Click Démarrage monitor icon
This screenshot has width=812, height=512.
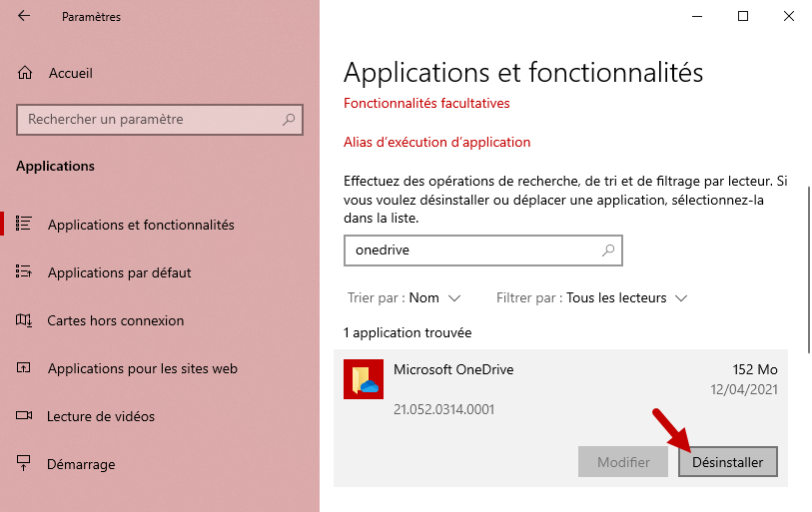(24, 463)
